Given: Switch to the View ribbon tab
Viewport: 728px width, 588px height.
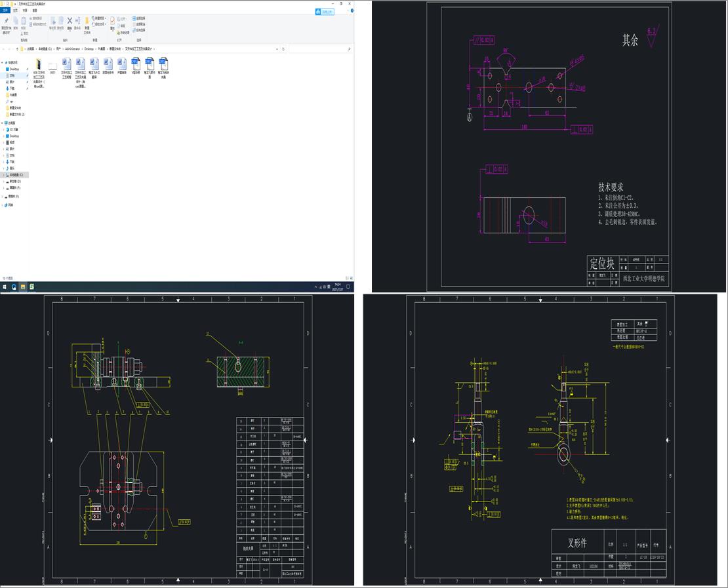Looking at the screenshot, I should 35,10.
